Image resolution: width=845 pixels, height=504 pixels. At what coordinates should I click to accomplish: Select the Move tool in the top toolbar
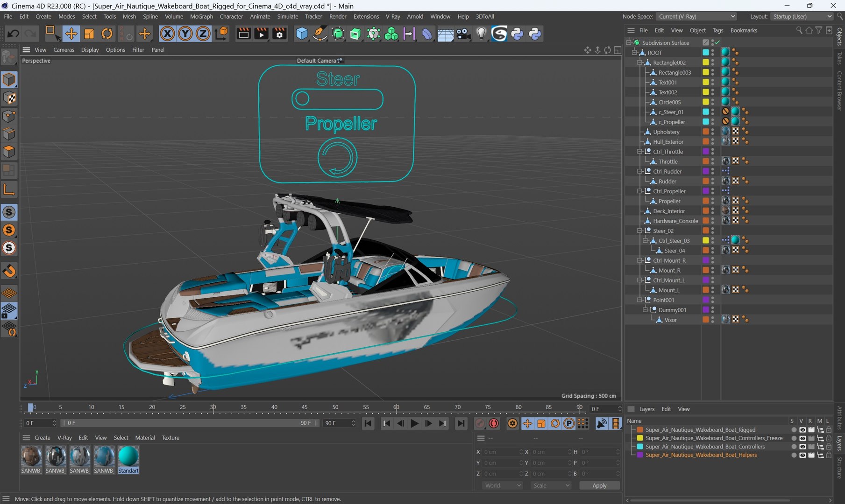(x=71, y=34)
